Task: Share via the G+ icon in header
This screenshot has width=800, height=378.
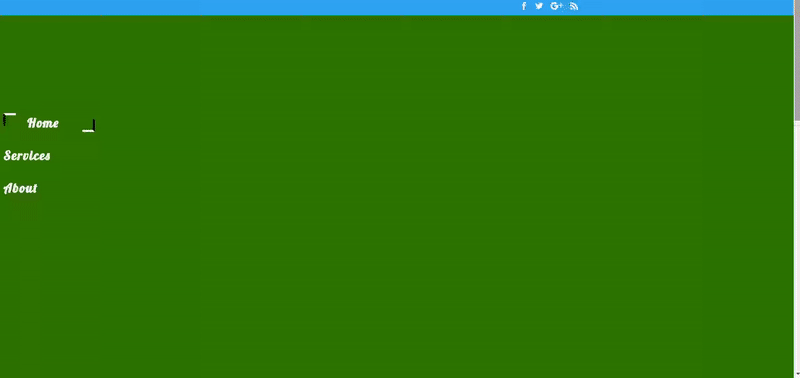Action: (557, 6)
